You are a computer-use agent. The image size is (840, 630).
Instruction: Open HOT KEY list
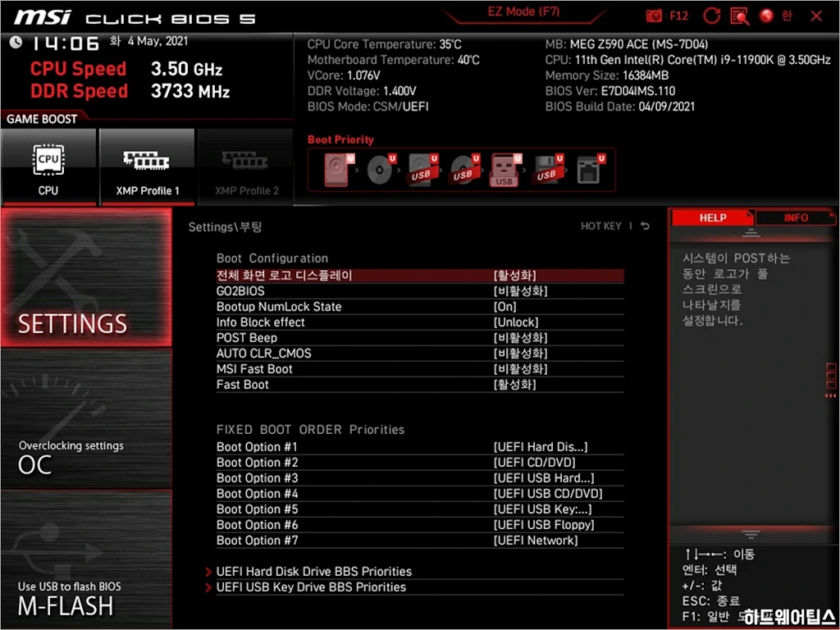tap(601, 226)
